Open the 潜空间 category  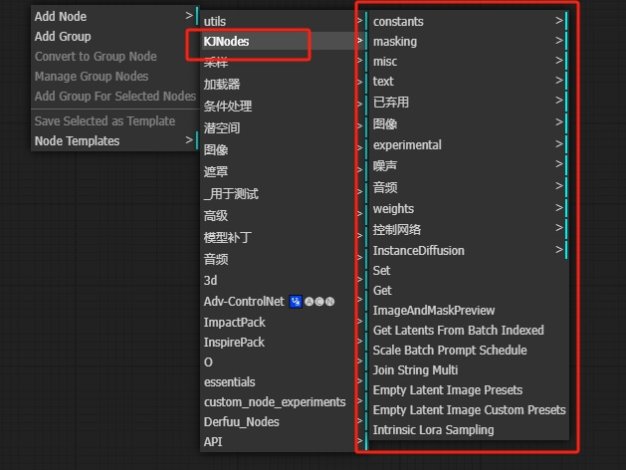(283, 128)
